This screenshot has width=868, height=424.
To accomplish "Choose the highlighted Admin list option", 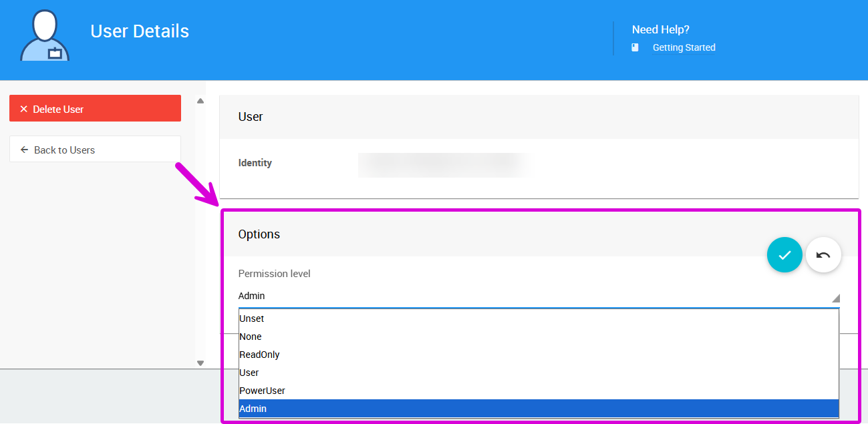I will (x=253, y=409).
